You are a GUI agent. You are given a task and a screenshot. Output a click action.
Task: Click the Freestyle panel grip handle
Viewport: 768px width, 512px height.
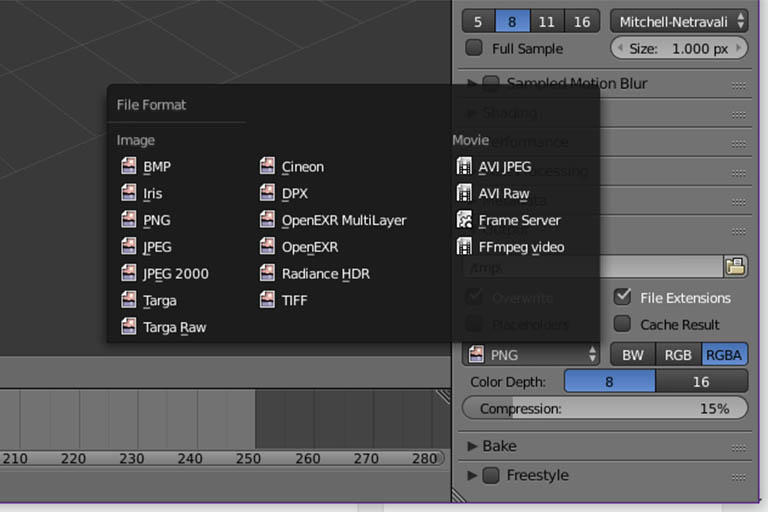[739, 477]
